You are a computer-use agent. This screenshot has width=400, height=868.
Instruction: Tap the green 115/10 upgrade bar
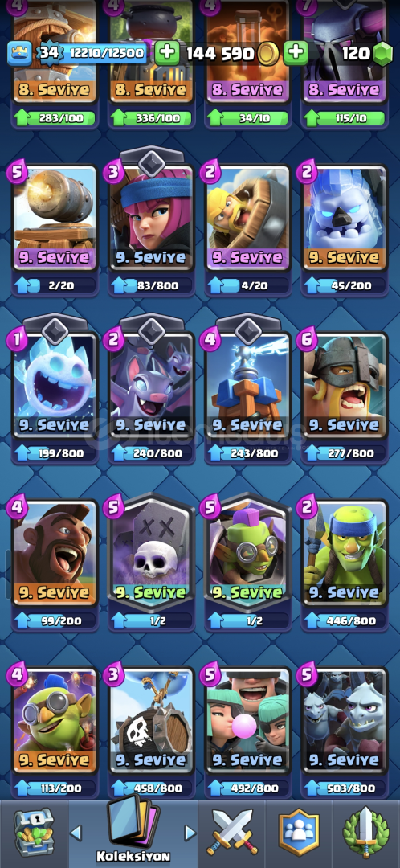click(344, 118)
